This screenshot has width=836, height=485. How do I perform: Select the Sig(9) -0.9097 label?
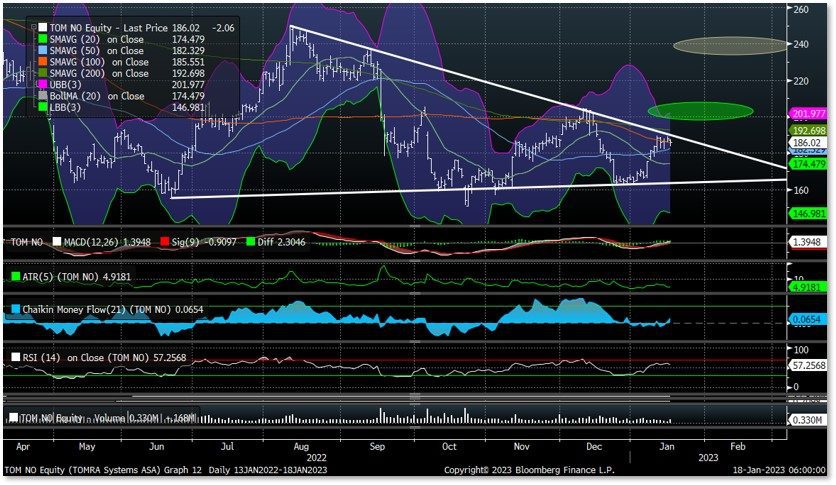204,242
